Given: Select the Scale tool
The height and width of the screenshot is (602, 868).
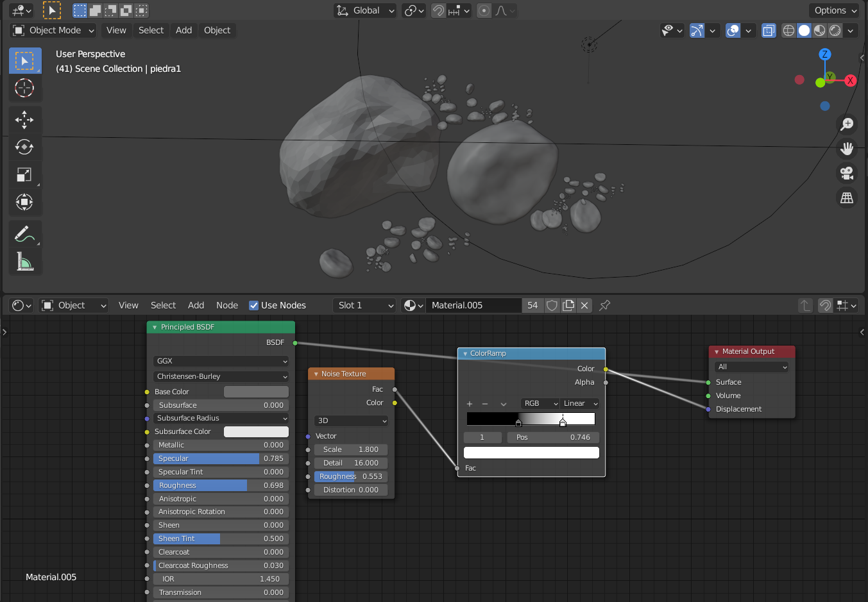Looking at the screenshot, I should (24, 175).
